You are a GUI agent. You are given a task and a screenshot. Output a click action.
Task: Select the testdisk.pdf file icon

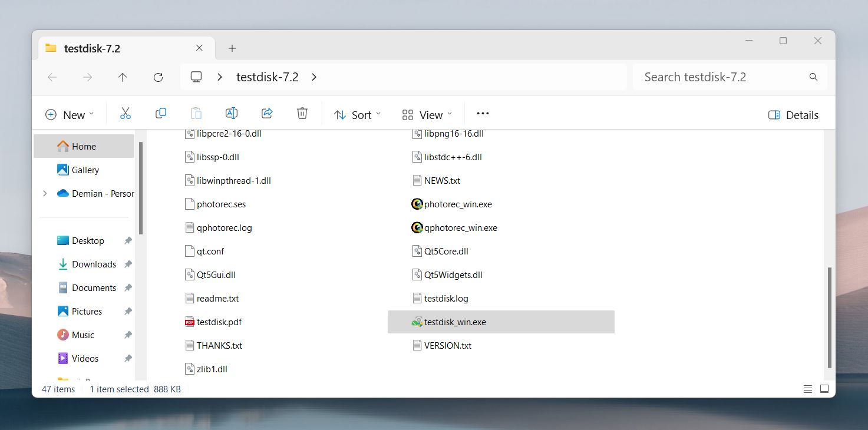click(190, 322)
